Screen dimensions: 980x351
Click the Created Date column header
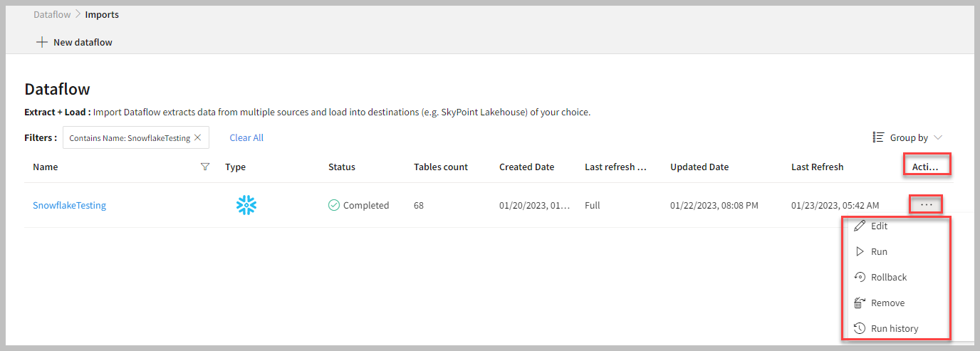click(x=526, y=167)
